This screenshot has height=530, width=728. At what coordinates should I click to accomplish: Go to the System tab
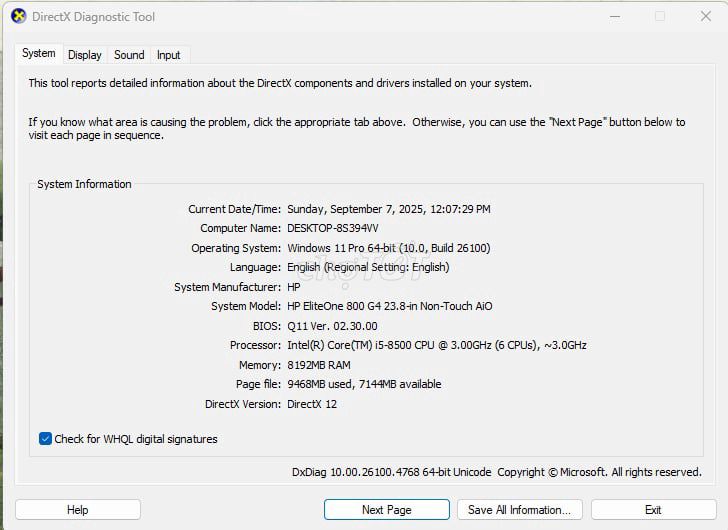point(39,53)
